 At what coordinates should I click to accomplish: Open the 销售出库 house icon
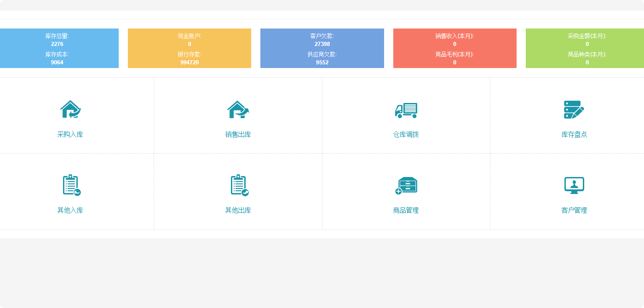238,109
